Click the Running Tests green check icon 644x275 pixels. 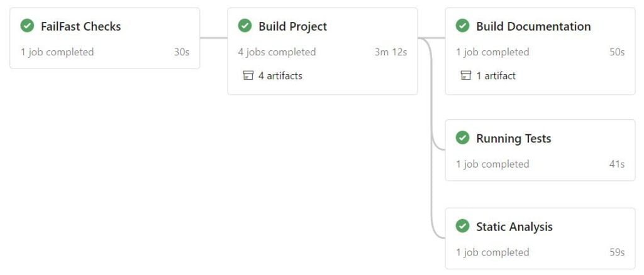coord(462,137)
